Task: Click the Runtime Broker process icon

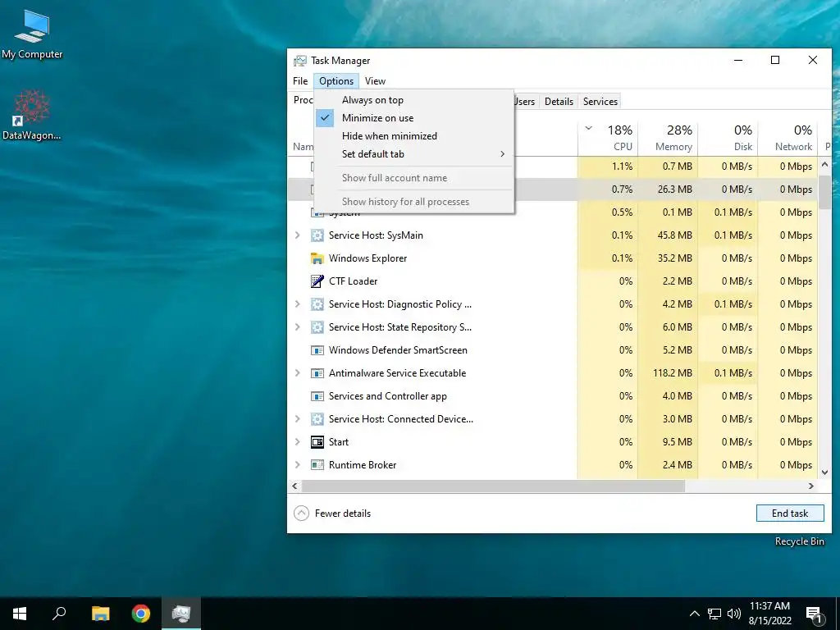Action: 317,465
